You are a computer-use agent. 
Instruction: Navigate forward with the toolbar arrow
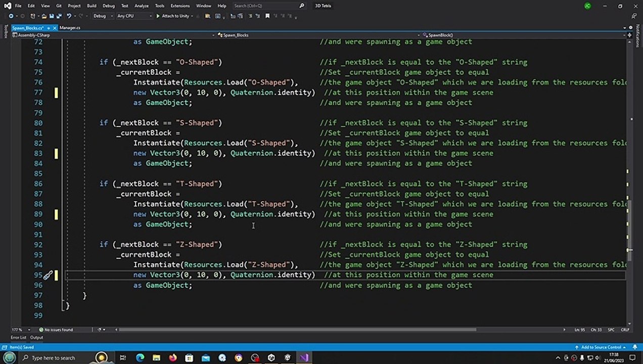pyautogui.click(x=22, y=16)
